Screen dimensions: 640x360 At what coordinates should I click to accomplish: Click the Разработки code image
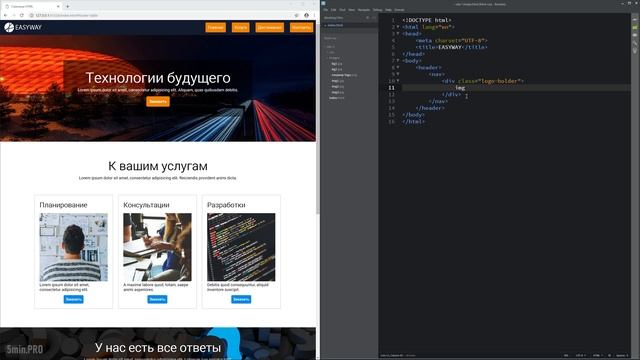pos(241,247)
